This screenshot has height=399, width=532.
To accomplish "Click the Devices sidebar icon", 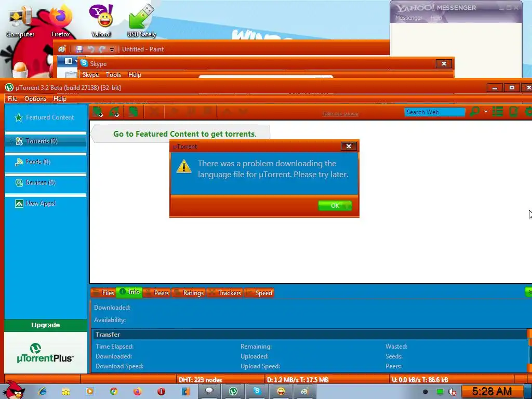I will (19, 183).
